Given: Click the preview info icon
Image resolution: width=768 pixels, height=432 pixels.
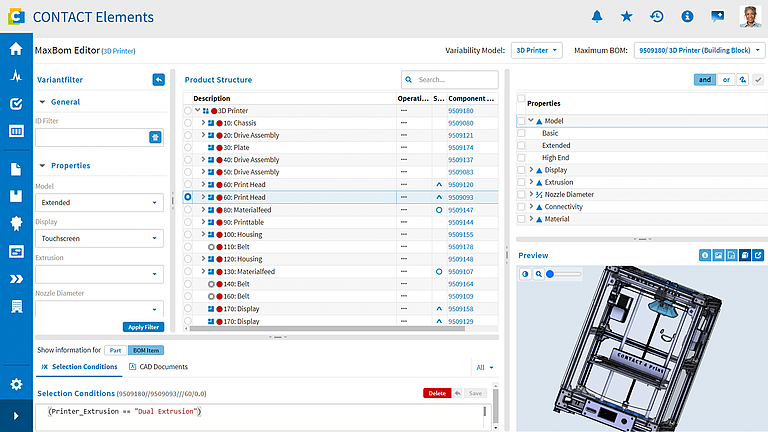Looking at the screenshot, I should coord(704,255).
